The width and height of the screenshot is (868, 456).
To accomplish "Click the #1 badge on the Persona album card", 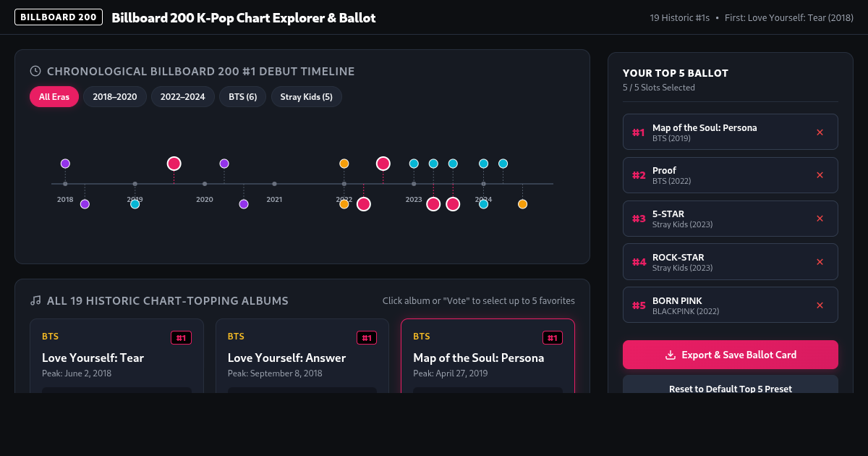I will pos(553,338).
